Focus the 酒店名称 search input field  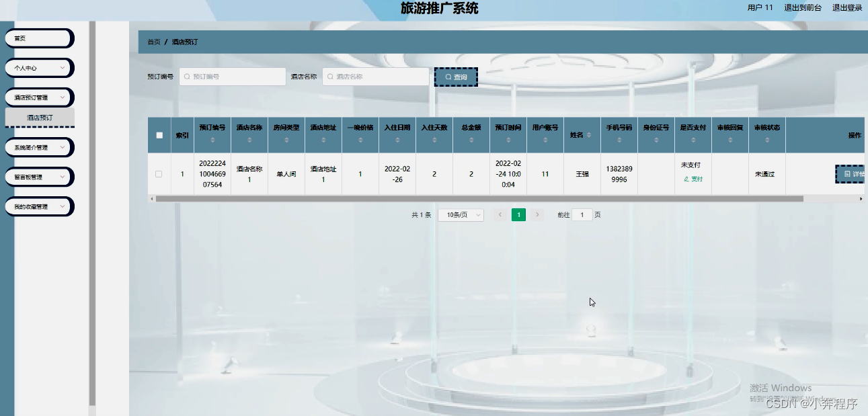pyautogui.click(x=376, y=77)
